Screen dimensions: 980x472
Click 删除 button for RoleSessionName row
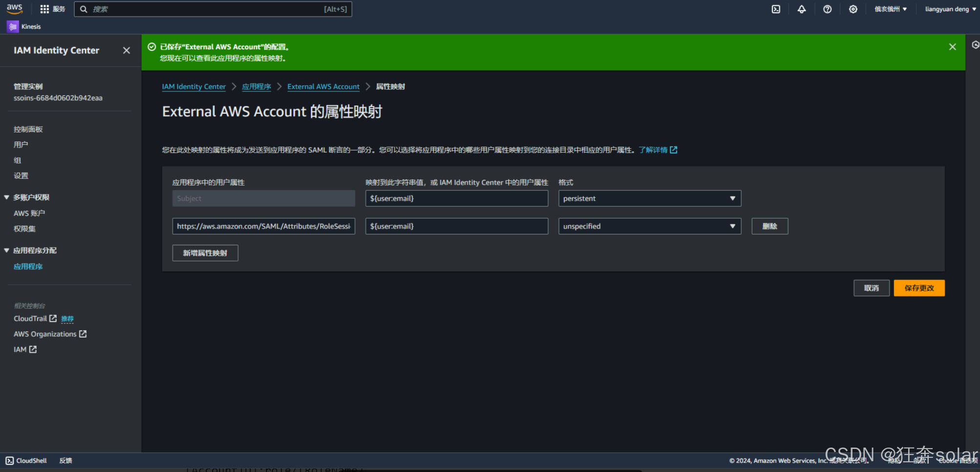(770, 226)
